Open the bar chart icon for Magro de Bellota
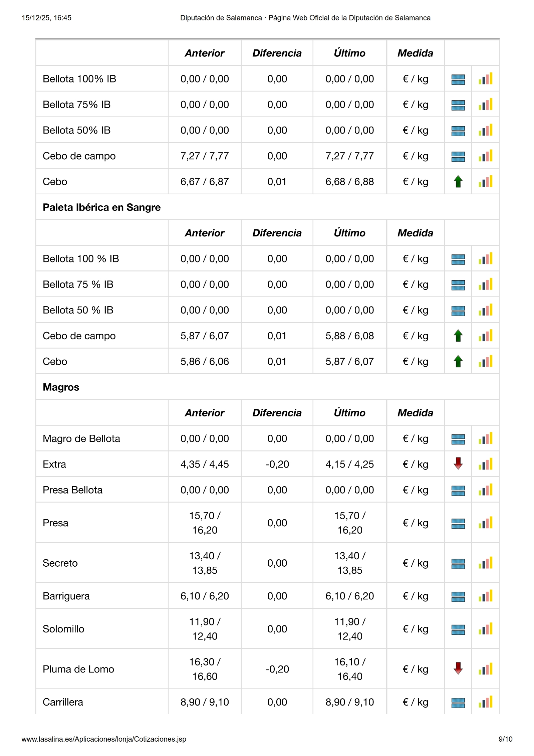Image resolution: width=534 pixels, height=756 pixels. coord(485,438)
